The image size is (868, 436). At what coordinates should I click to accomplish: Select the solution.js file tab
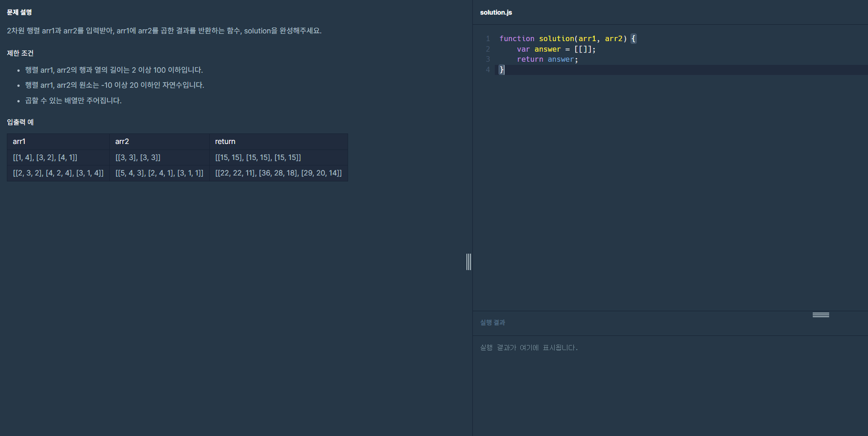click(496, 12)
